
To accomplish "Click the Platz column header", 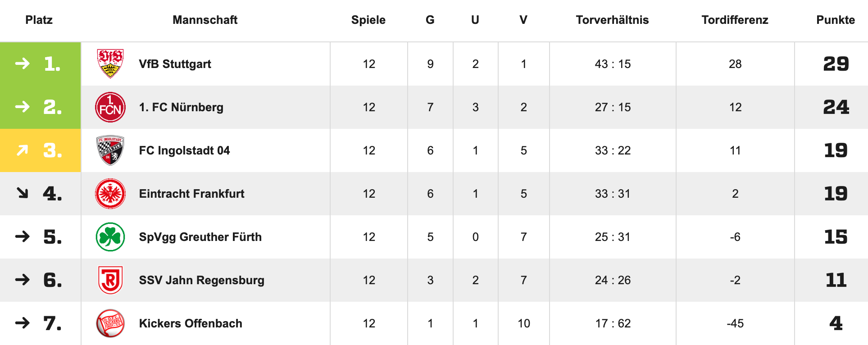I will pos(39,20).
